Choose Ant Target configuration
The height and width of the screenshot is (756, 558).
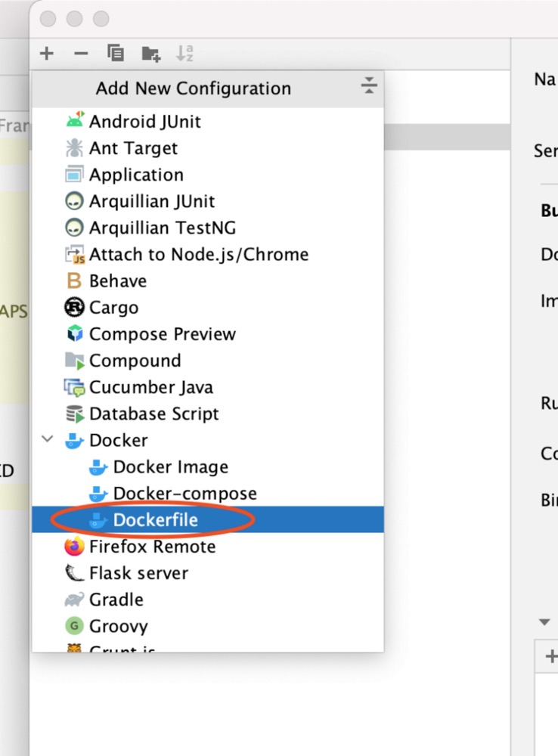click(133, 148)
